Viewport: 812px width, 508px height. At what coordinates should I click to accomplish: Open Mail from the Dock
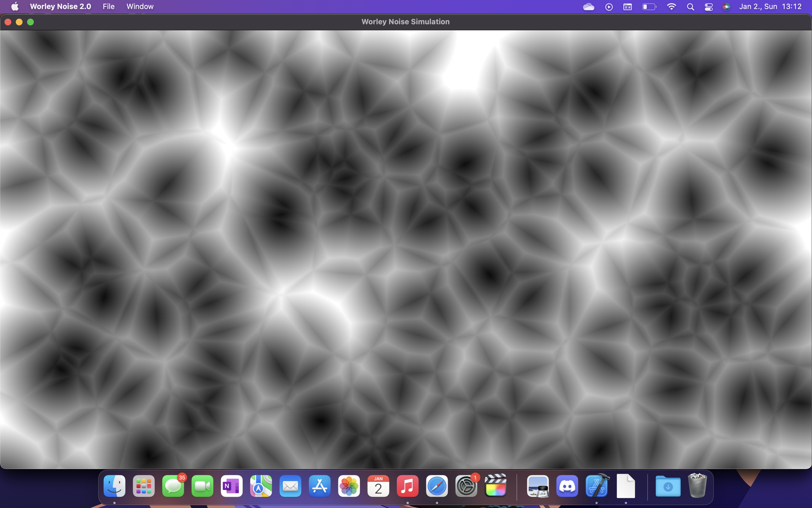tap(290, 486)
